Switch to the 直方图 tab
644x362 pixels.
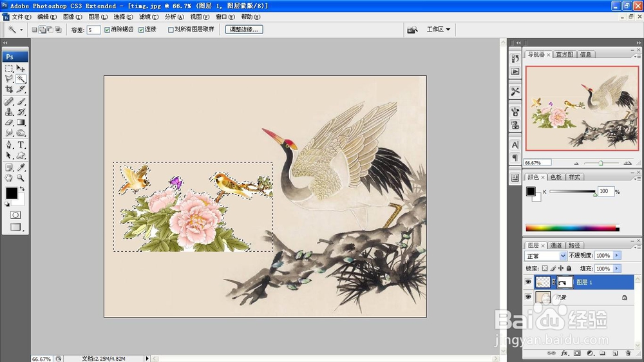pos(564,54)
